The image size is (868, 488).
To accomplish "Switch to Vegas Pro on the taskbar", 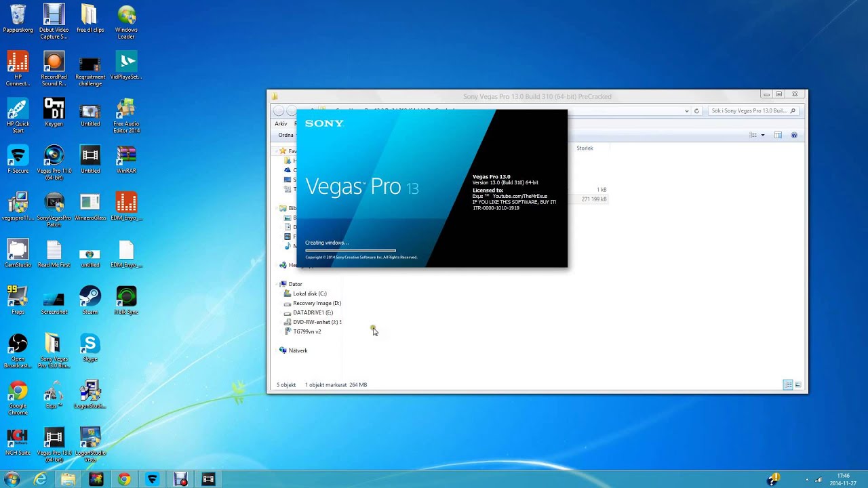I will pos(208,479).
